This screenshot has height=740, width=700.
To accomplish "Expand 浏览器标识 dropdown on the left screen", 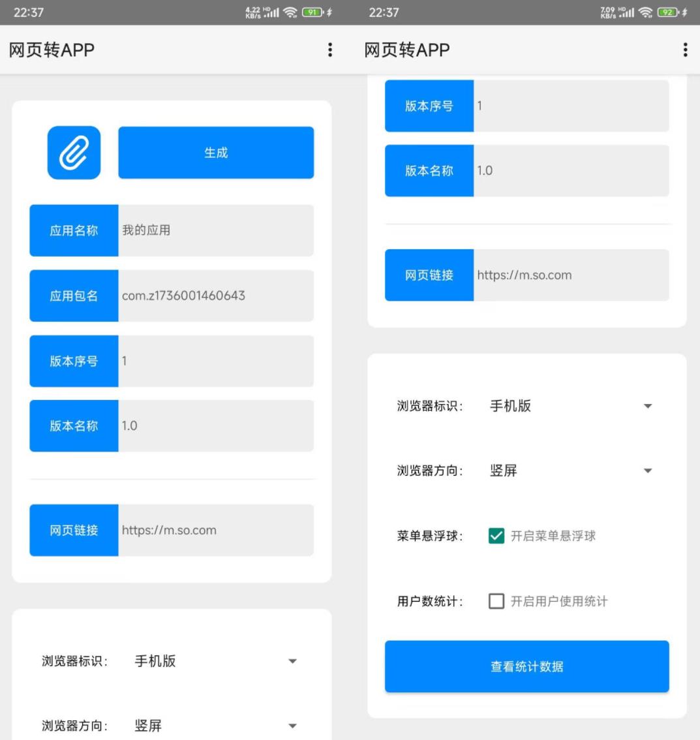I will pyautogui.click(x=292, y=661).
